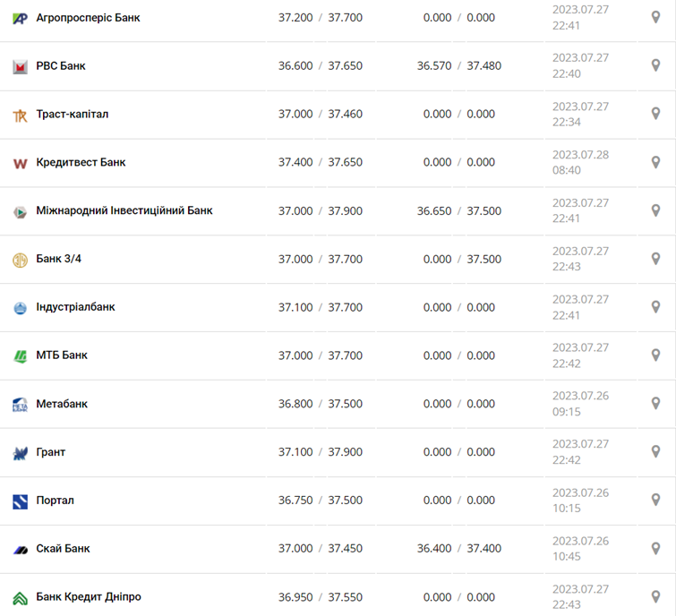Open the МТБ Банк link

[62, 355]
